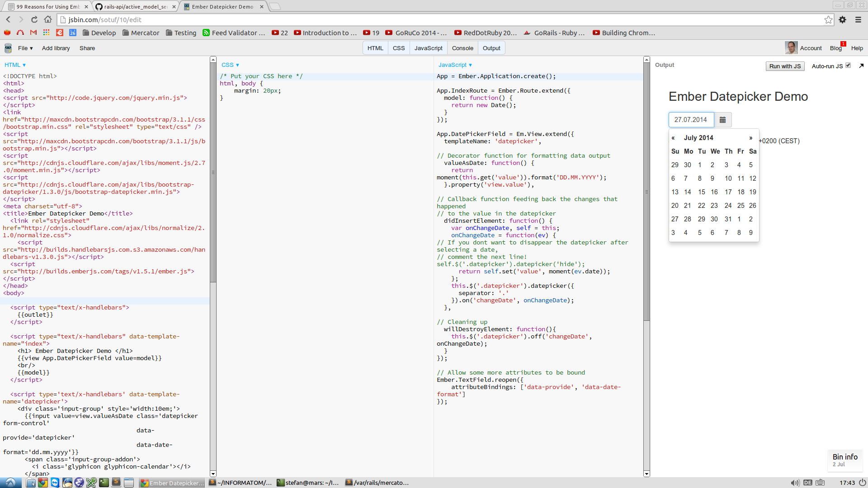Toggle the Console panel button
The width and height of the screenshot is (868, 488).
tap(462, 48)
